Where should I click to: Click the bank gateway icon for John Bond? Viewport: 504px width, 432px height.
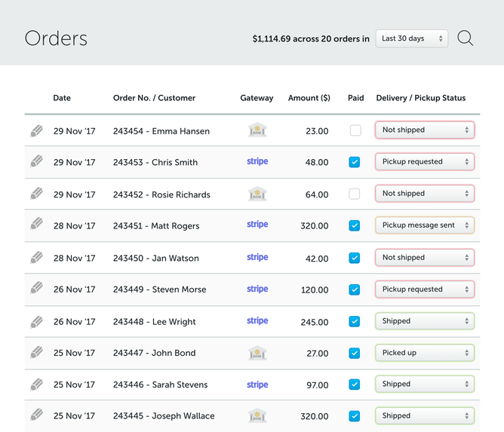(x=257, y=353)
